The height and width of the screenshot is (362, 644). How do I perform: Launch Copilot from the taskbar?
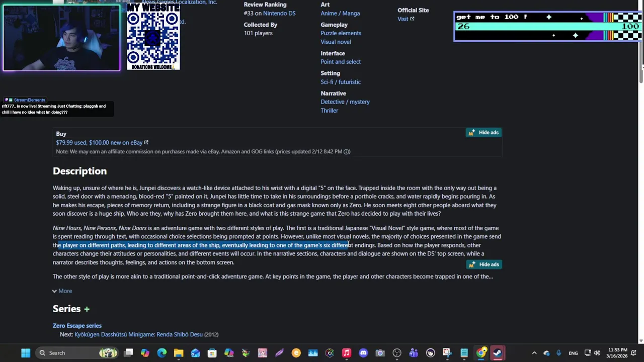coord(145,353)
